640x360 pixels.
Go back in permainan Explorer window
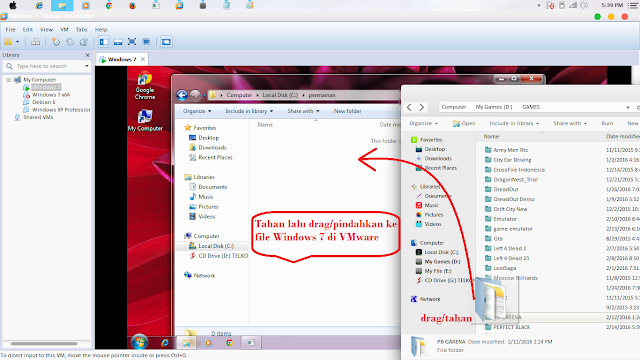click(182, 95)
